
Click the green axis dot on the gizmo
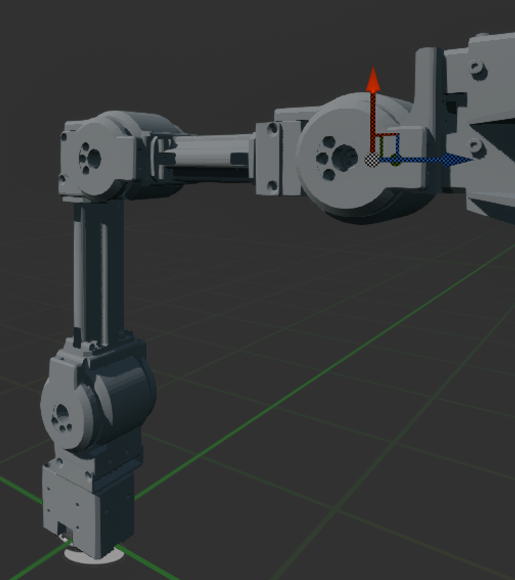coord(395,161)
